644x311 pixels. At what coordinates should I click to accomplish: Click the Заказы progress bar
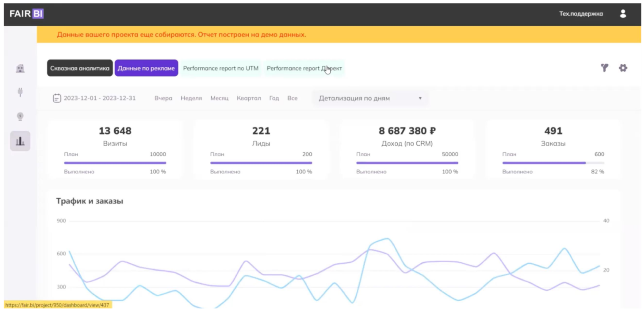click(553, 163)
